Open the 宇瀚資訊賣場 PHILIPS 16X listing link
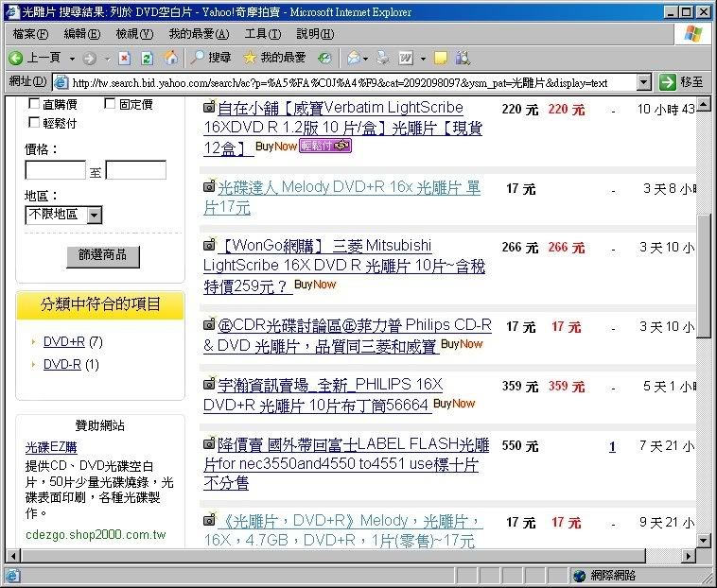 [x=324, y=394]
